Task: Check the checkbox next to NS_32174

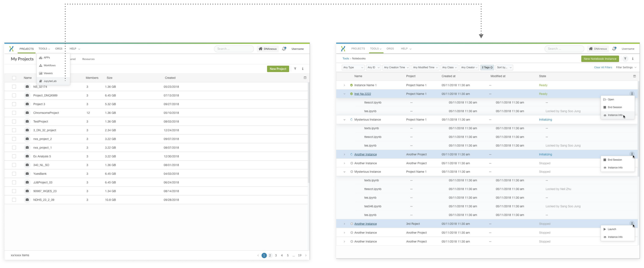Action: pyautogui.click(x=14, y=87)
